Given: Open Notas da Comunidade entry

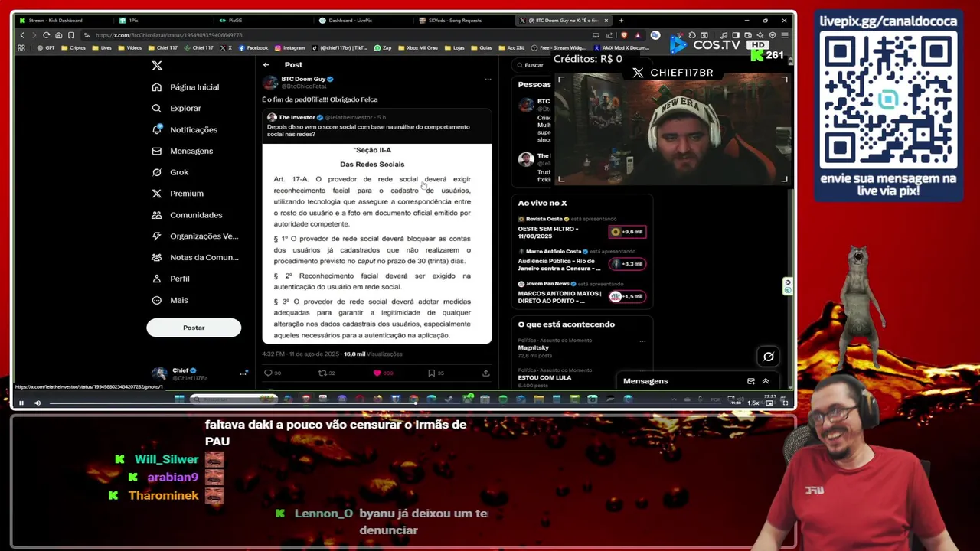Looking at the screenshot, I should pos(195,258).
